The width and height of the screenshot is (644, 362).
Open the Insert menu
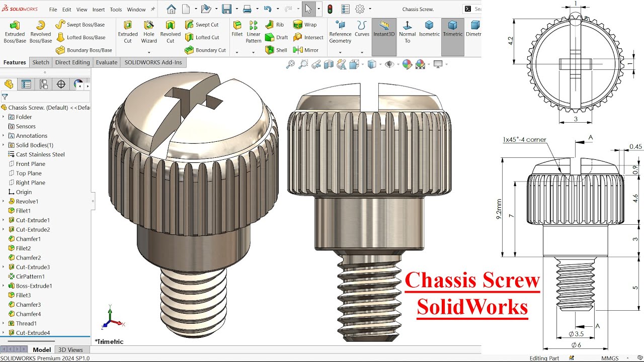pyautogui.click(x=99, y=10)
